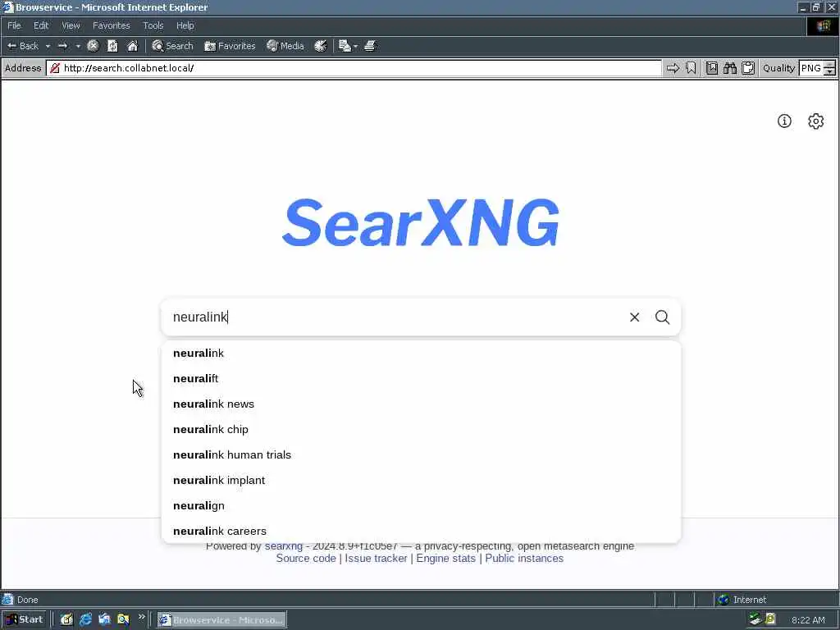Open the View menu
Image resolution: width=840 pixels, height=630 pixels.
click(71, 25)
